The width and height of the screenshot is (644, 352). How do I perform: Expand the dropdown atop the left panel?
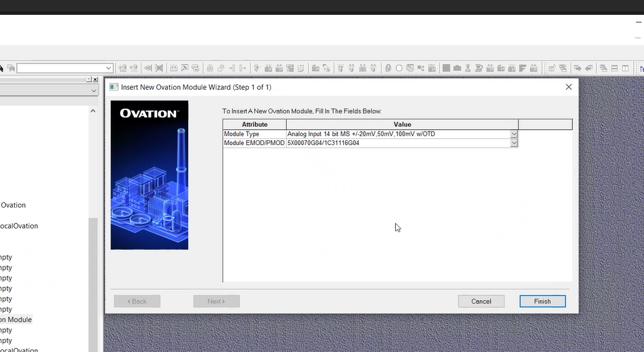pyautogui.click(x=94, y=90)
